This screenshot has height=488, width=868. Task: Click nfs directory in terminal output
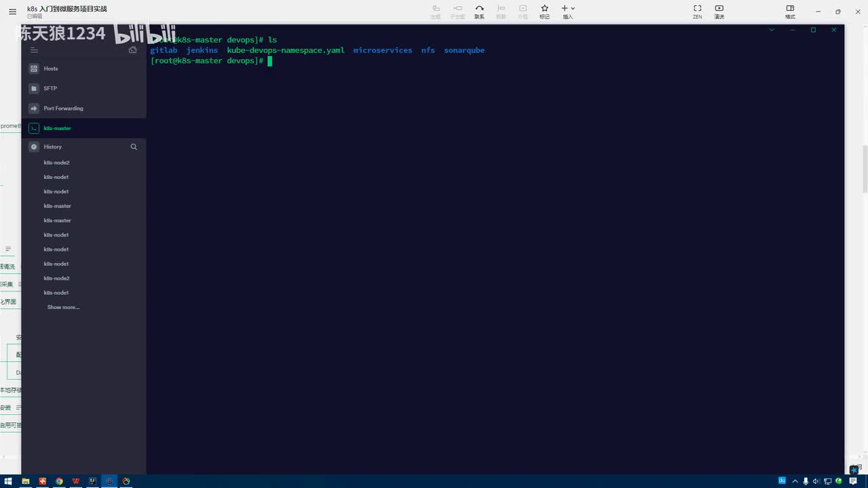pyautogui.click(x=428, y=50)
